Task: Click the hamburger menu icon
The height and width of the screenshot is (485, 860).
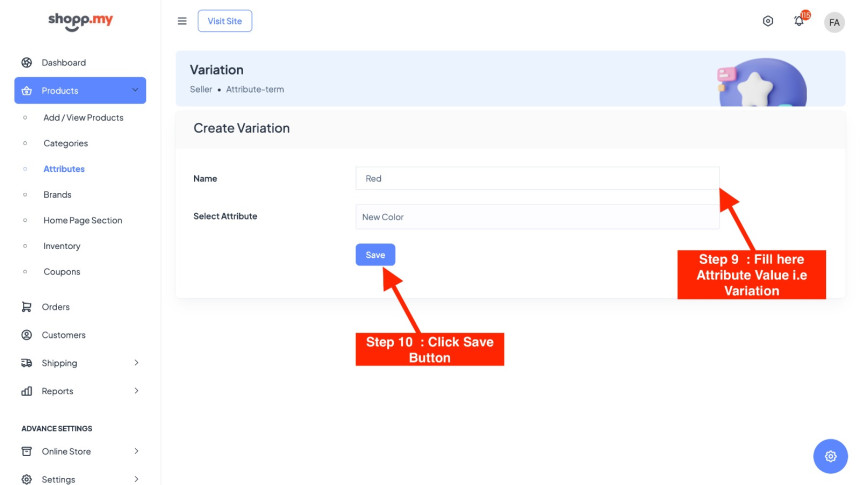Action: [x=182, y=21]
